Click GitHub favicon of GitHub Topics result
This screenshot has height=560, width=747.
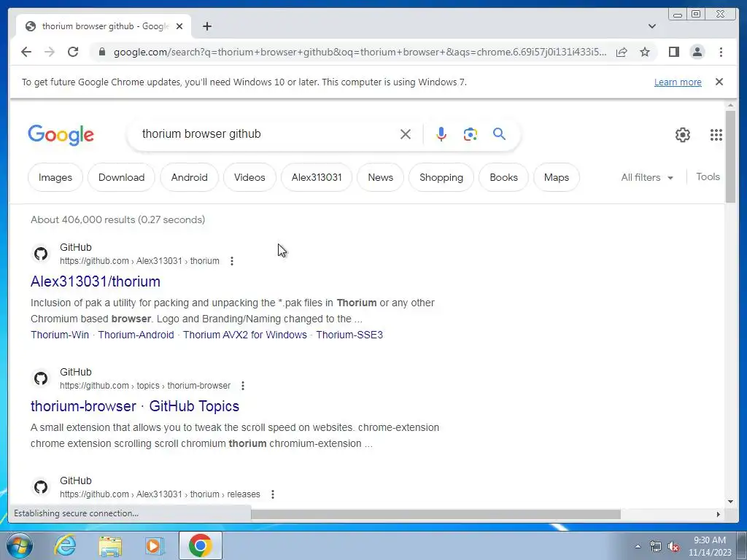pos(41,378)
